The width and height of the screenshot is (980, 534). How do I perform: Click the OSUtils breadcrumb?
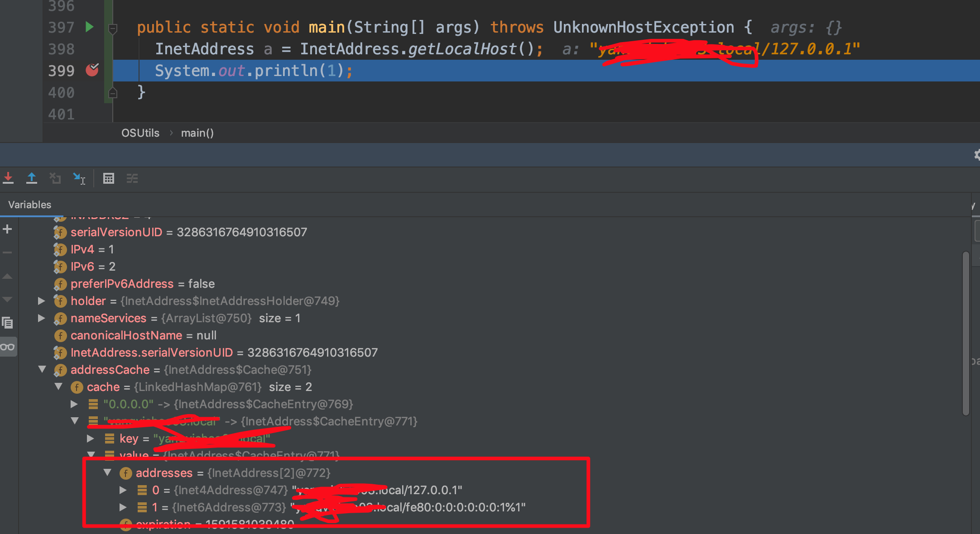point(140,133)
